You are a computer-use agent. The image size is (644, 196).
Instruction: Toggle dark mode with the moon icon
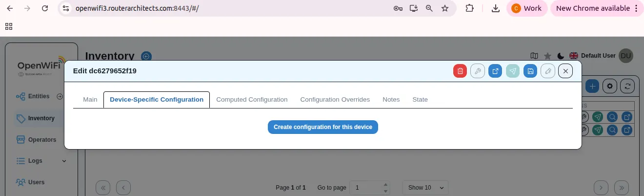coord(561,56)
